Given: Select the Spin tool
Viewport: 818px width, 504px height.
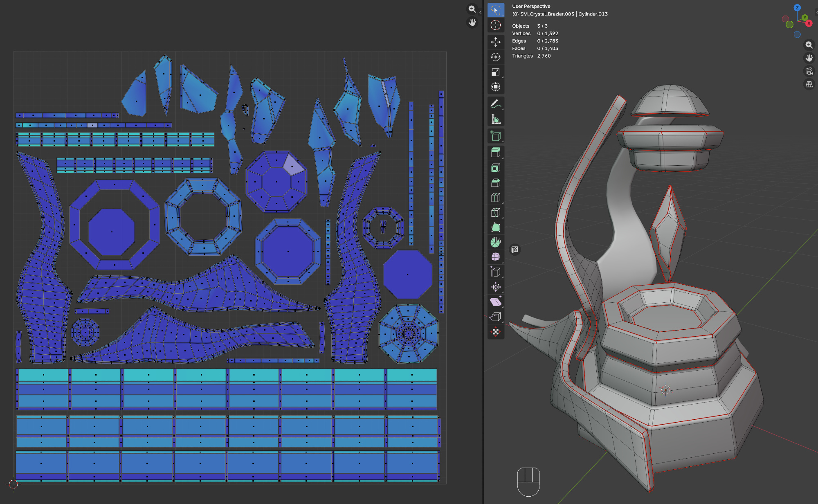Looking at the screenshot, I should pyautogui.click(x=495, y=242).
